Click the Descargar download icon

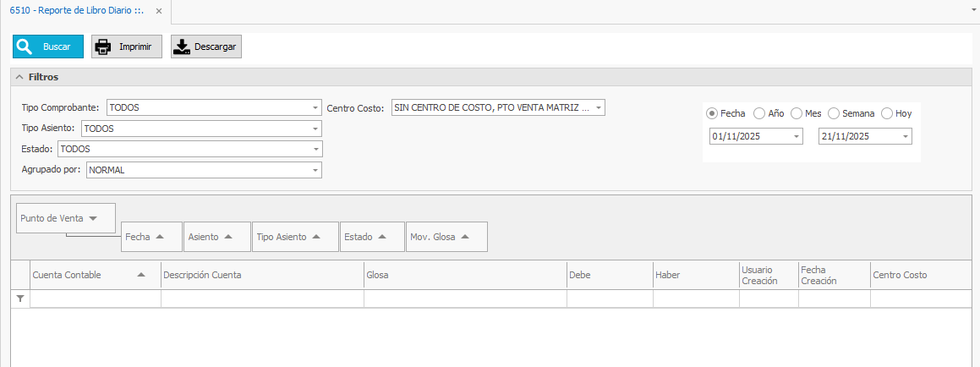pyautogui.click(x=182, y=47)
